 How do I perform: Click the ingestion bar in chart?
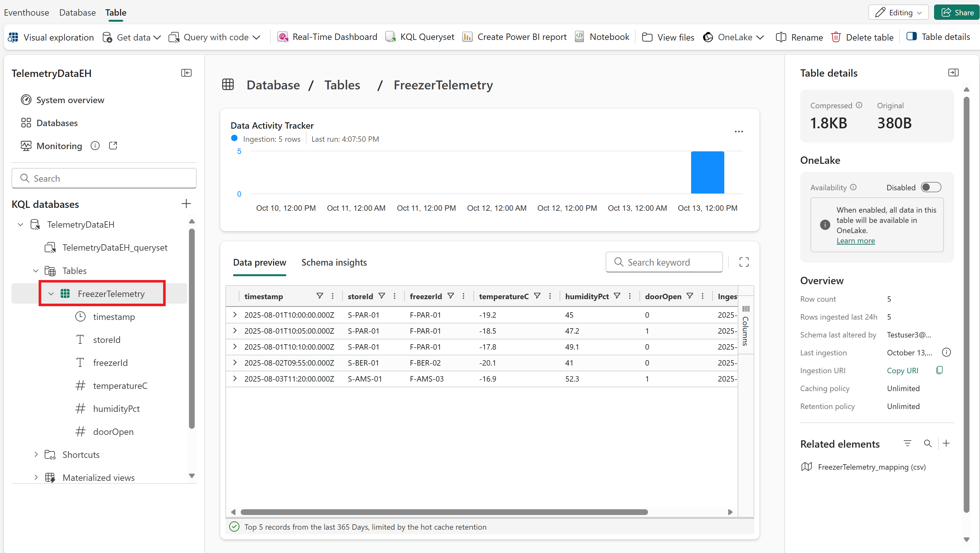[x=708, y=172]
